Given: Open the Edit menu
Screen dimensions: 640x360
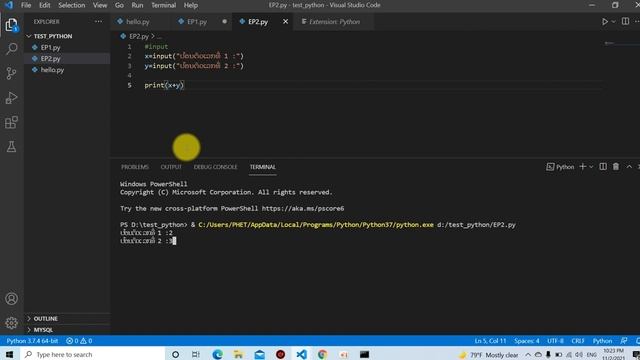Looking at the screenshot, I should [44, 5].
